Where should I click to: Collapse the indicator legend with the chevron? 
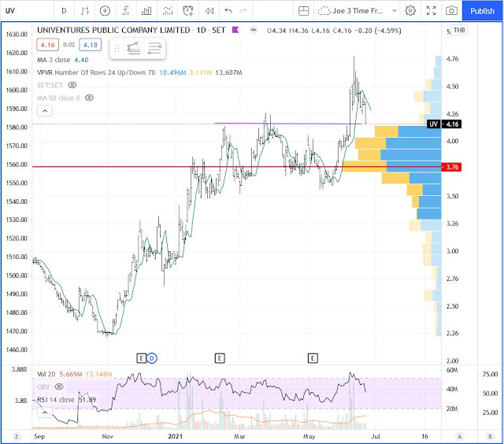45,111
